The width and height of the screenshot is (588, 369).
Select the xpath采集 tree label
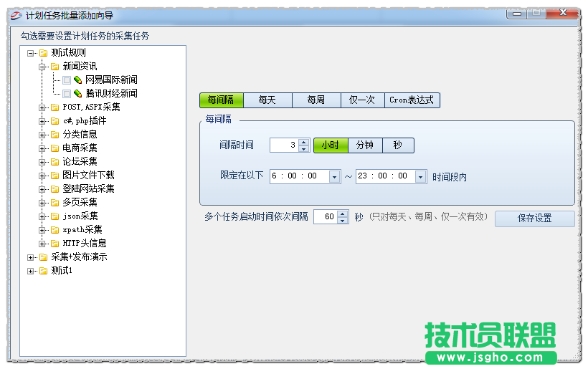(x=82, y=230)
